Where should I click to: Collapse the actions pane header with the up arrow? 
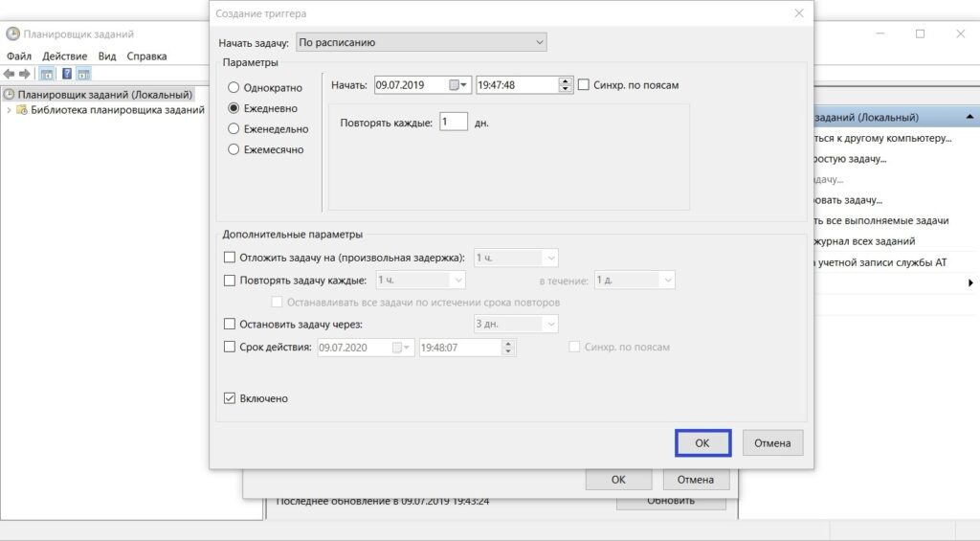[x=969, y=117]
